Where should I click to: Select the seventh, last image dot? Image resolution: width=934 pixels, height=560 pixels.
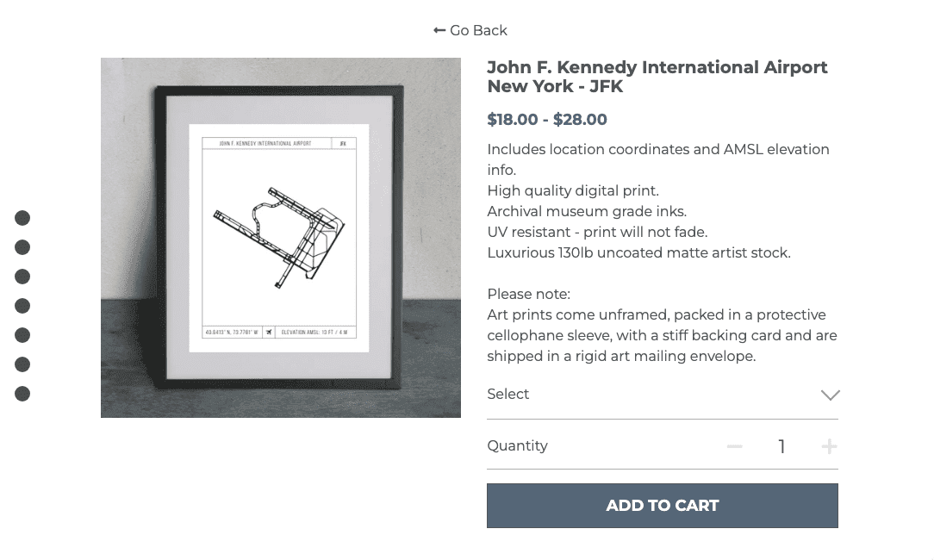(x=22, y=394)
